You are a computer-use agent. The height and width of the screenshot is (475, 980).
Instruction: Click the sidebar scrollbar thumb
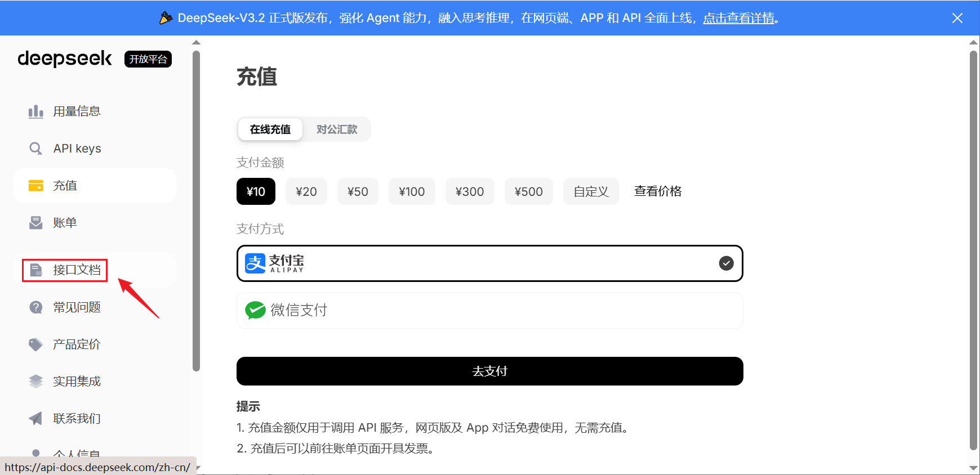coord(196,211)
